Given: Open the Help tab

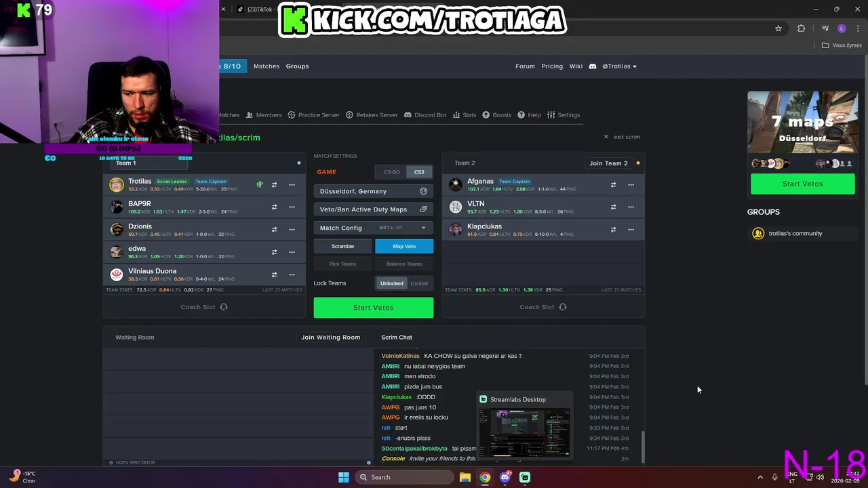Looking at the screenshot, I should pos(529,115).
